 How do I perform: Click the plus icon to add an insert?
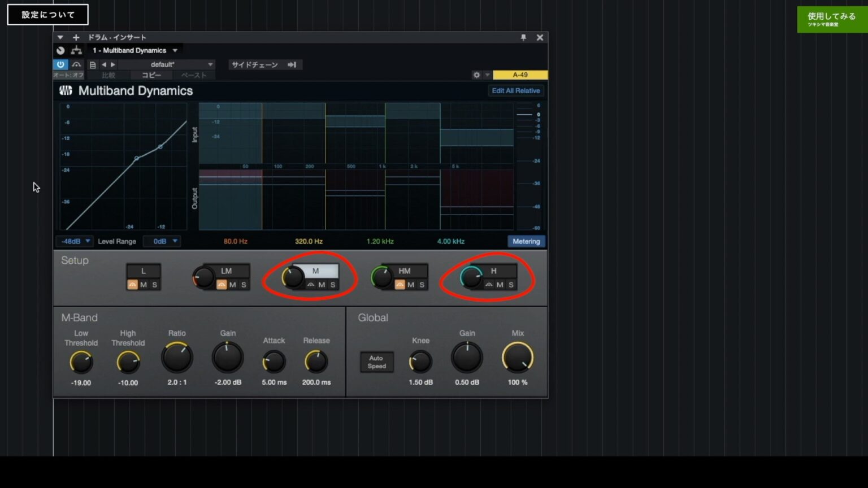pos(76,37)
